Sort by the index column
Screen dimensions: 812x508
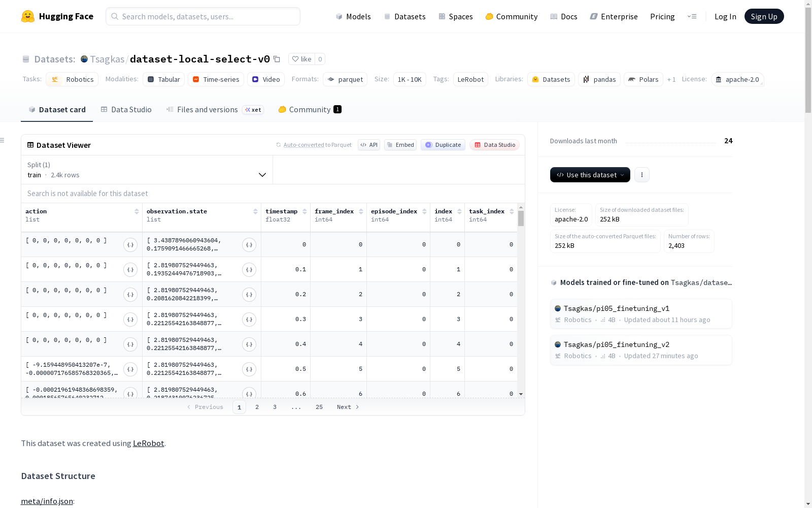(x=459, y=211)
